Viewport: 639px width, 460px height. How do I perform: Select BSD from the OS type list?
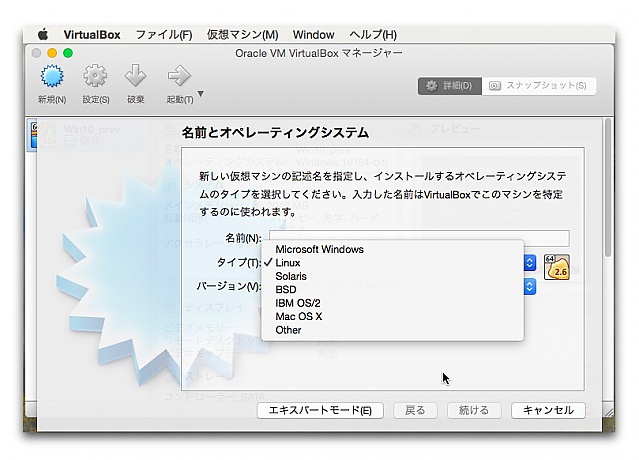point(286,289)
